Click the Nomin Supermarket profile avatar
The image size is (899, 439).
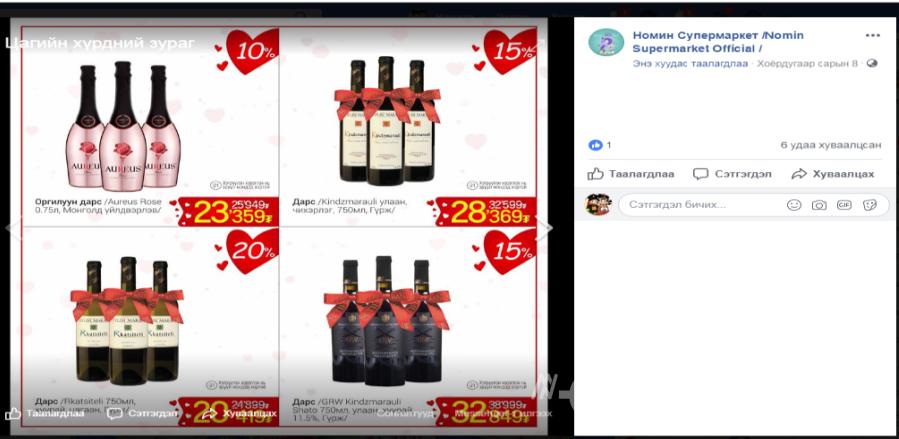tap(606, 42)
